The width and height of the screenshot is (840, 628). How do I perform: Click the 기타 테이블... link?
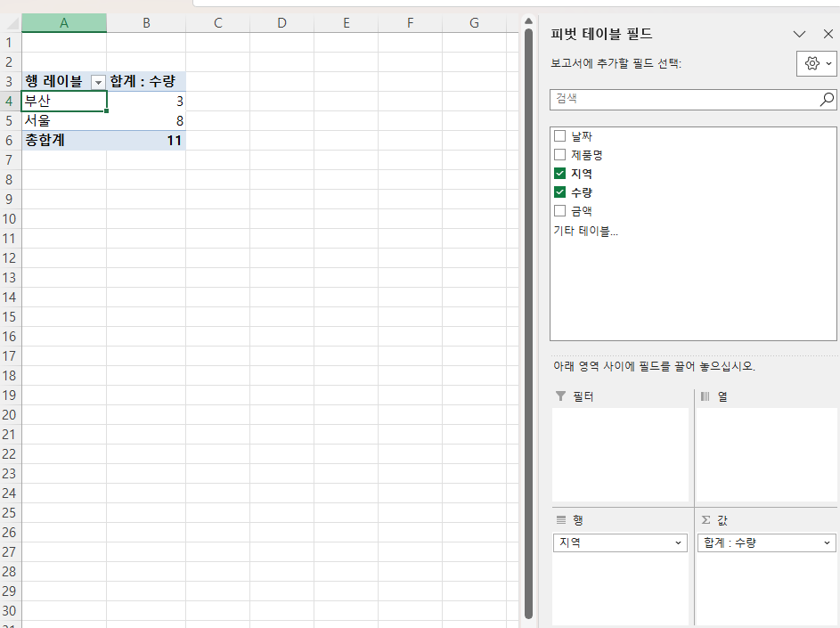click(x=585, y=231)
